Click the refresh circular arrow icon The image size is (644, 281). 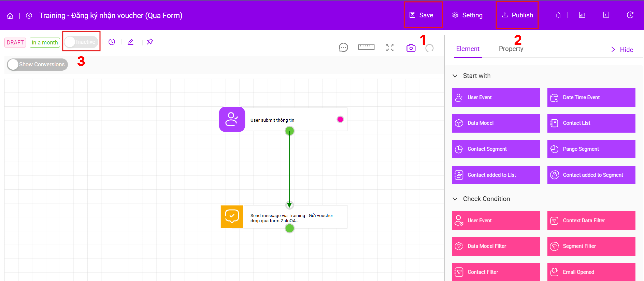430,48
